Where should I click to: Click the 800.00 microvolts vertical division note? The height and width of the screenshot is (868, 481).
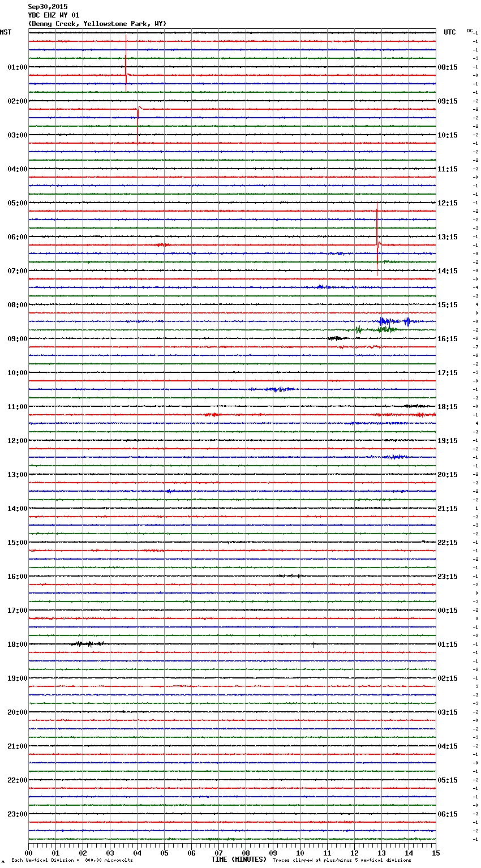tap(72, 861)
